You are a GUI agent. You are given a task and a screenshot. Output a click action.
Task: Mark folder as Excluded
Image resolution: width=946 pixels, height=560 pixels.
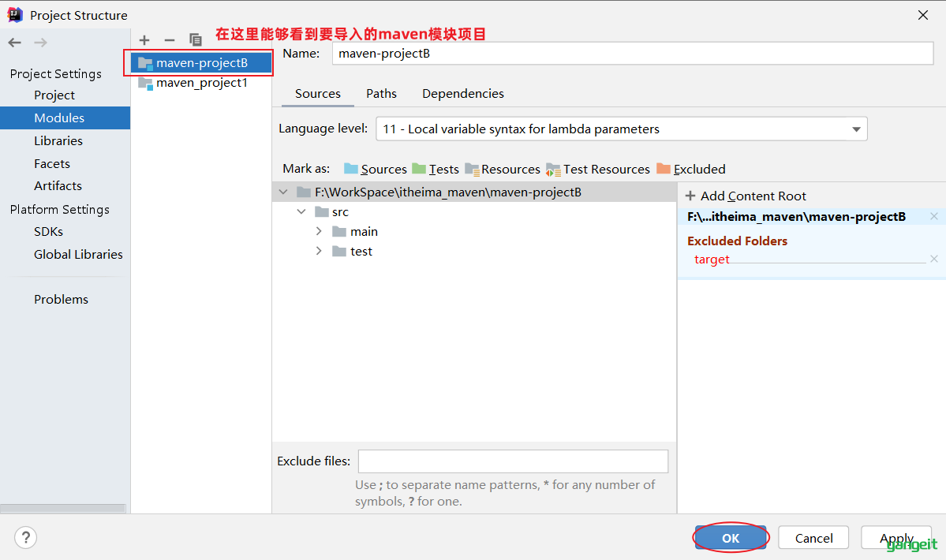[x=691, y=170]
